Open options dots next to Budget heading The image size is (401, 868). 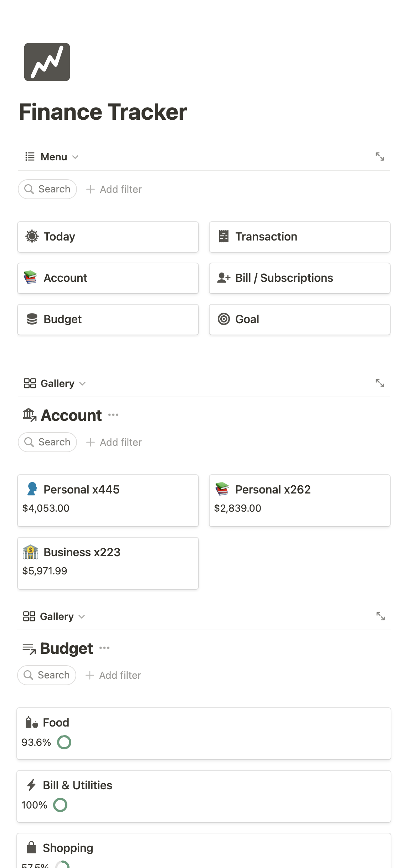point(104,648)
